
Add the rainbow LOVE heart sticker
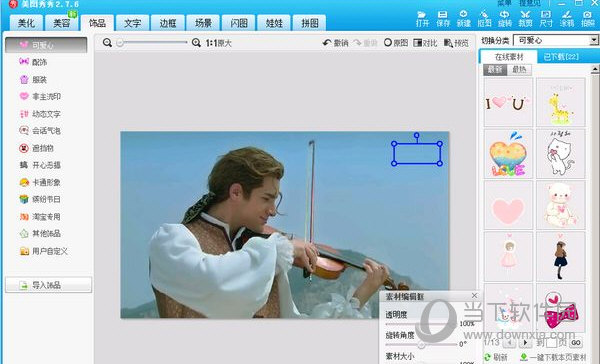508,153
